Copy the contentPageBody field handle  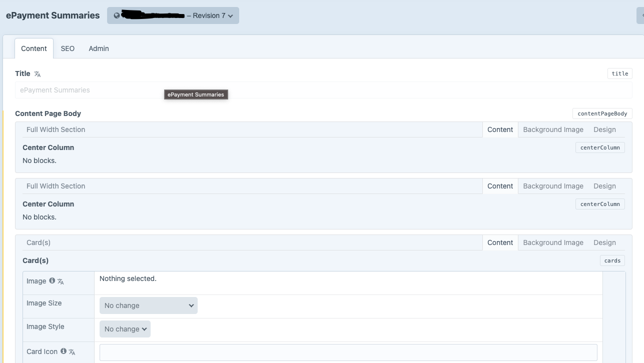602,113
